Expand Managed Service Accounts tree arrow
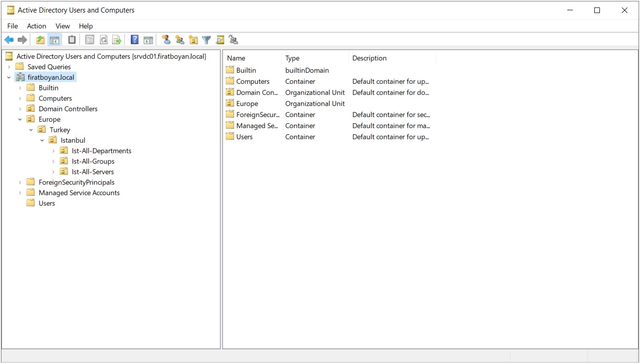 click(x=20, y=192)
